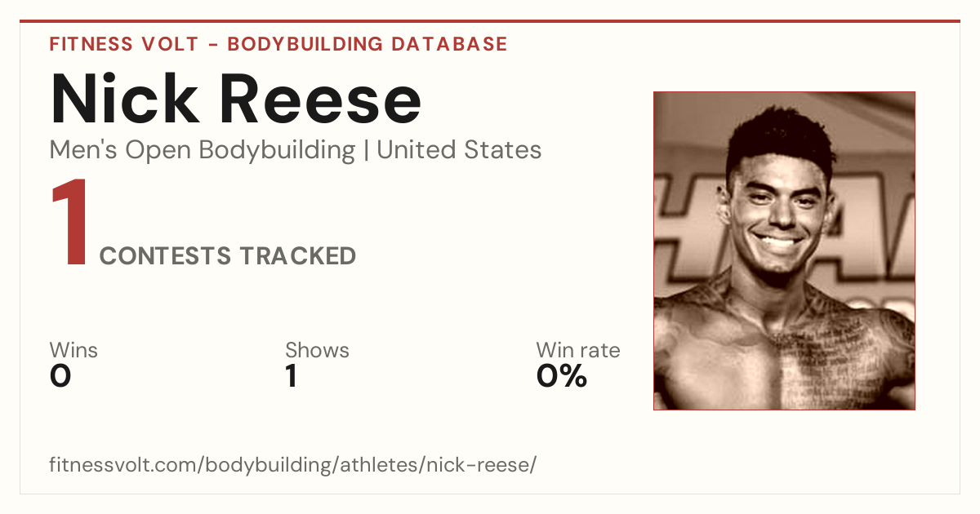
Task: Select the FITNESS VOLT brand text in header
Action: click(124, 44)
